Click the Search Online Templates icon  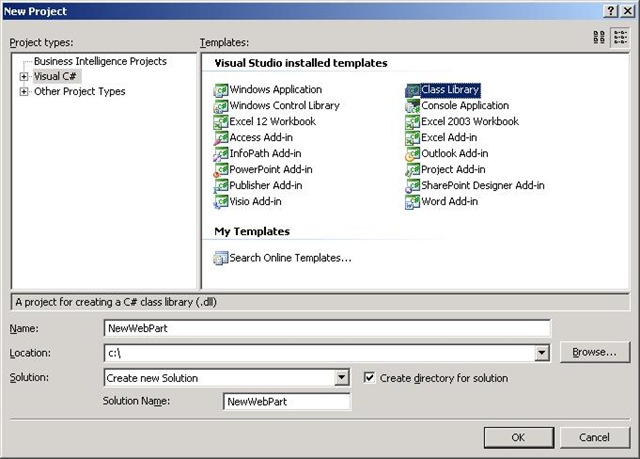tap(221, 258)
